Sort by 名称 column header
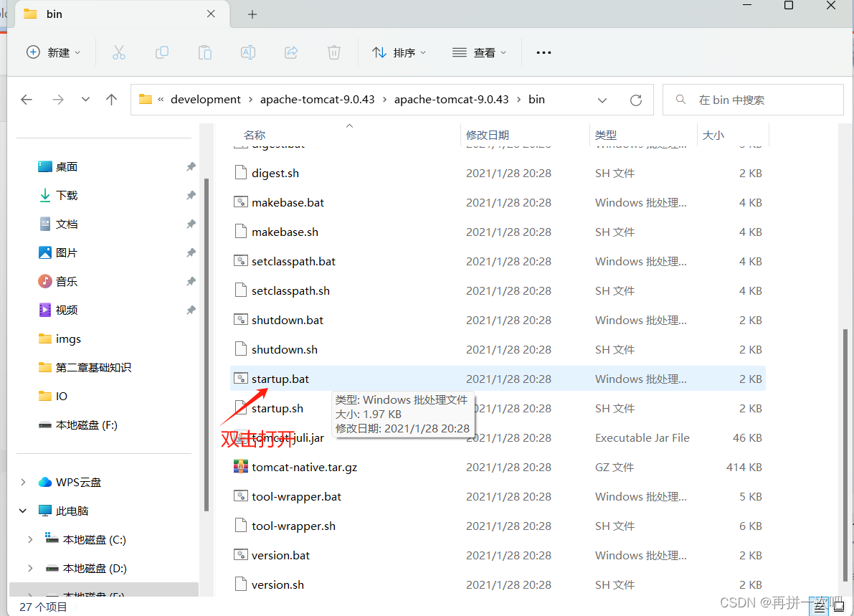 click(x=255, y=135)
